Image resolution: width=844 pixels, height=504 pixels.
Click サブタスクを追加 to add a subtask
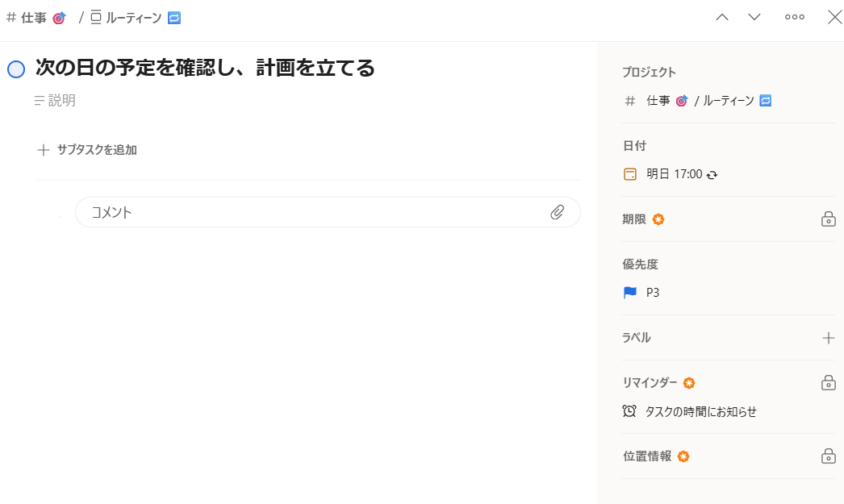click(x=87, y=150)
